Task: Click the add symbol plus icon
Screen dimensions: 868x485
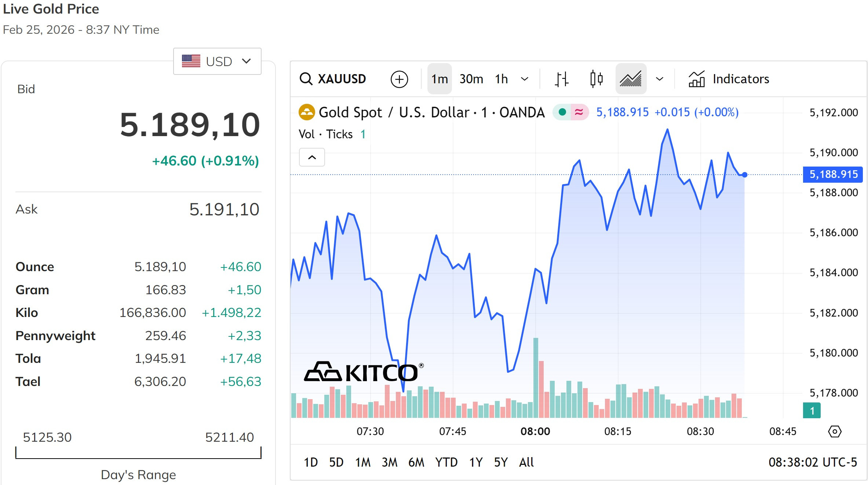Action: pyautogui.click(x=399, y=79)
